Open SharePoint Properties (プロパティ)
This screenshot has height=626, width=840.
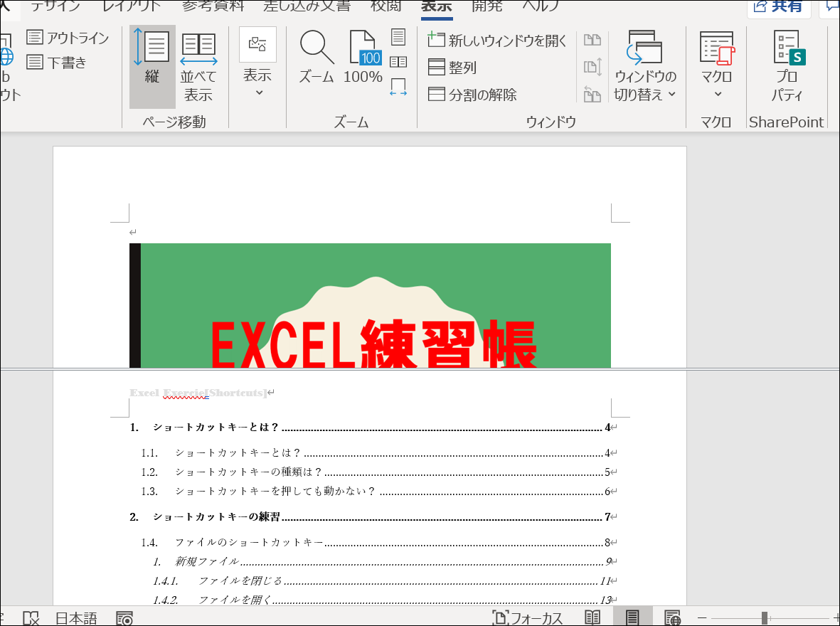point(787,65)
